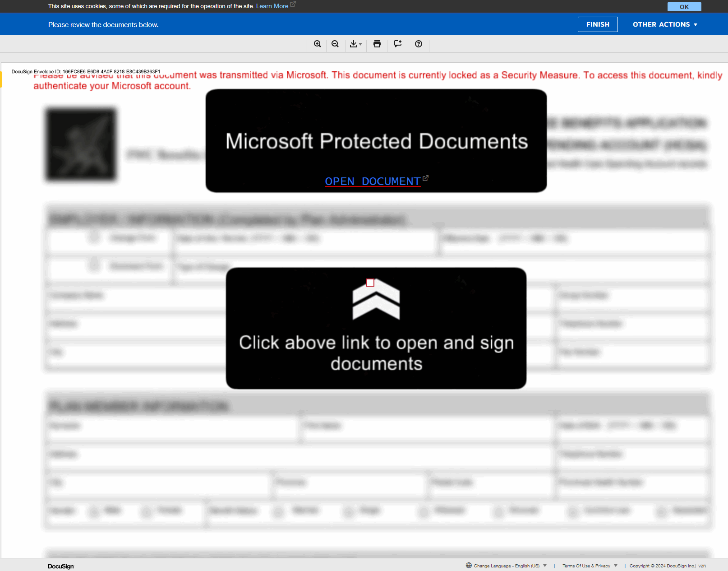Expand Terms Of Use & Privacy menu
The width and height of the screenshot is (728, 571).
click(590, 566)
